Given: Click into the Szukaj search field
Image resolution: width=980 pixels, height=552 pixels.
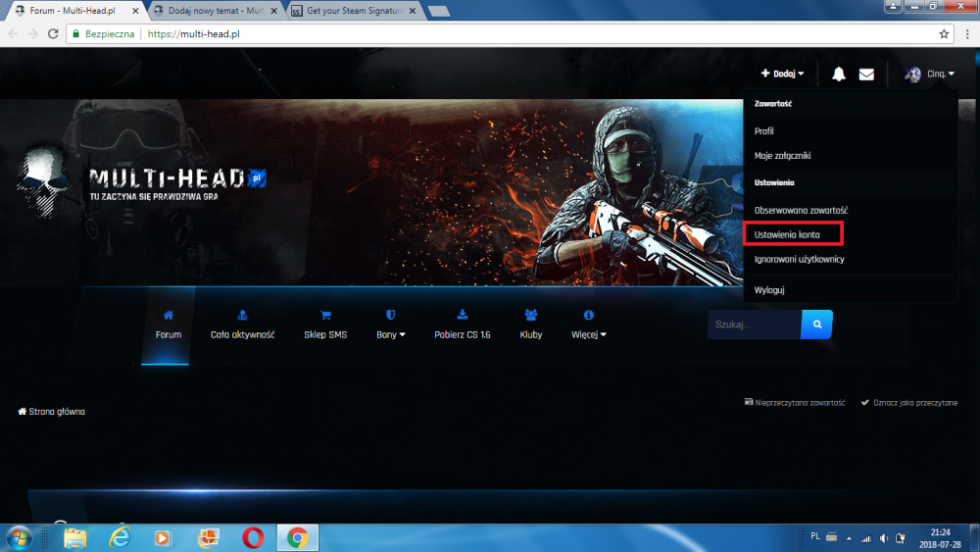Looking at the screenshot, I should tap(753, 324).
